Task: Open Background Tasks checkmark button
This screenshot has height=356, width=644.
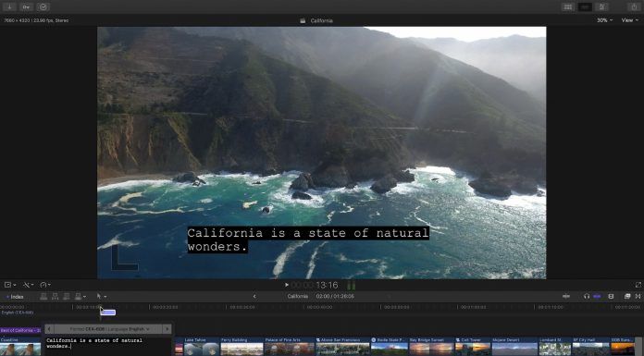Action: tap(43, 7)
